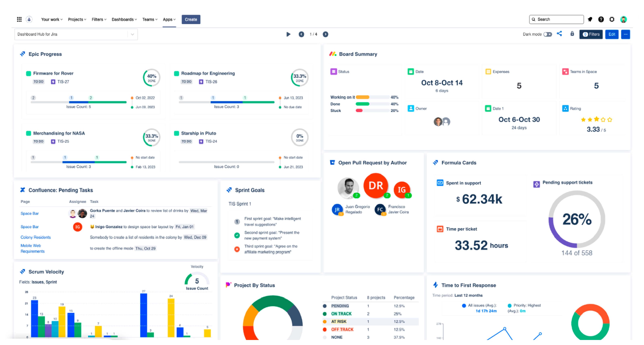
Task: Open Filters dropdown menu
Action: 99,19
